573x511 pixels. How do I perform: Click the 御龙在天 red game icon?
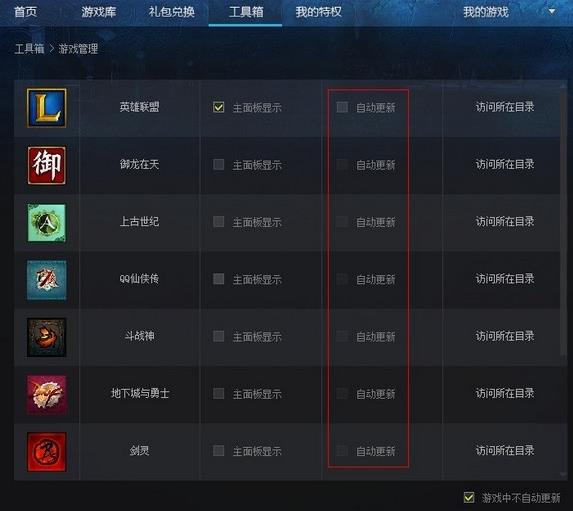tap(47, 166)
